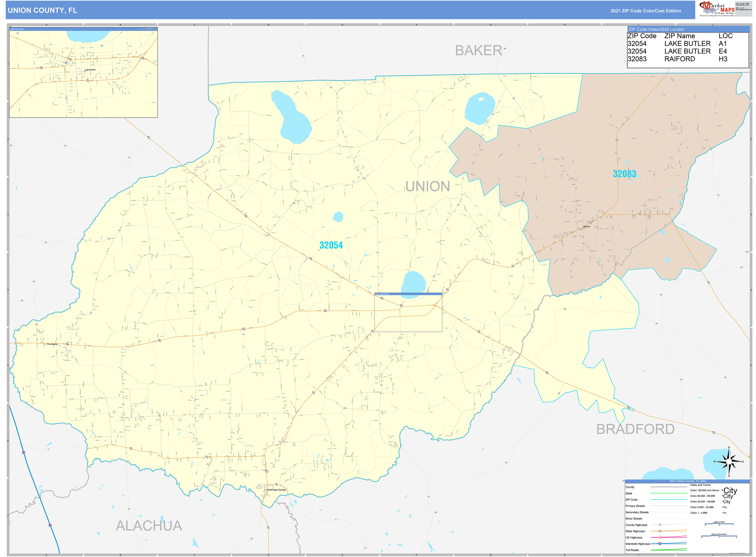Click the Lake Butler inset map thumbnail
The width and height of the screenshot is (756, 557).
pyautogui.click(x=83, y=73)
